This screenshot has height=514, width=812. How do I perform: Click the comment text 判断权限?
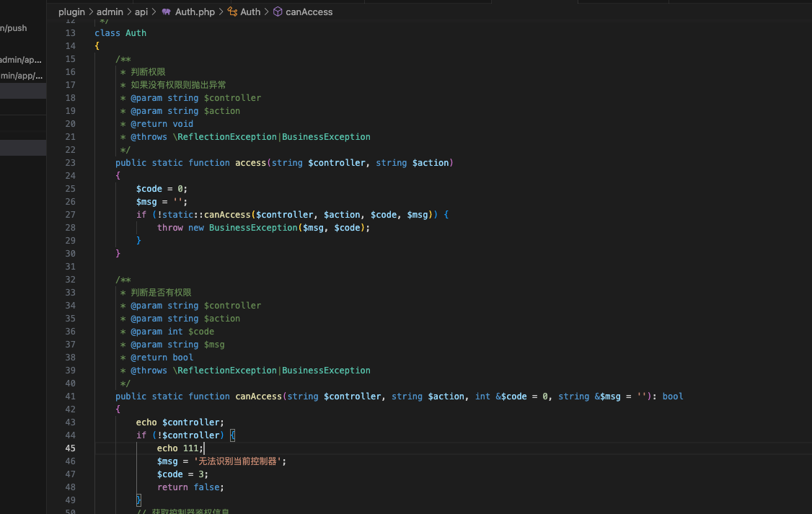148,72
